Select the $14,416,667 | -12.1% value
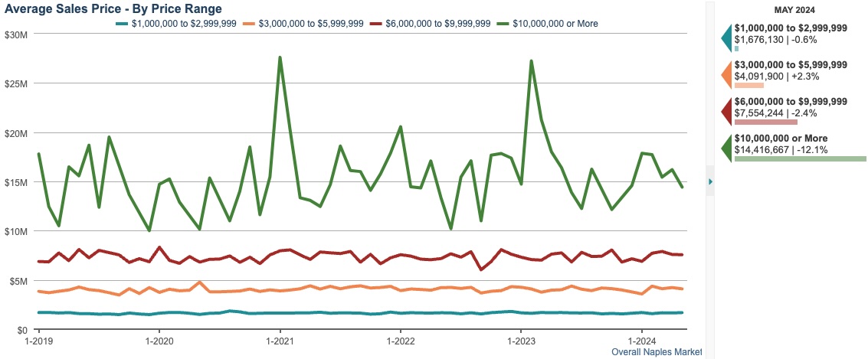 click(781, 149)
